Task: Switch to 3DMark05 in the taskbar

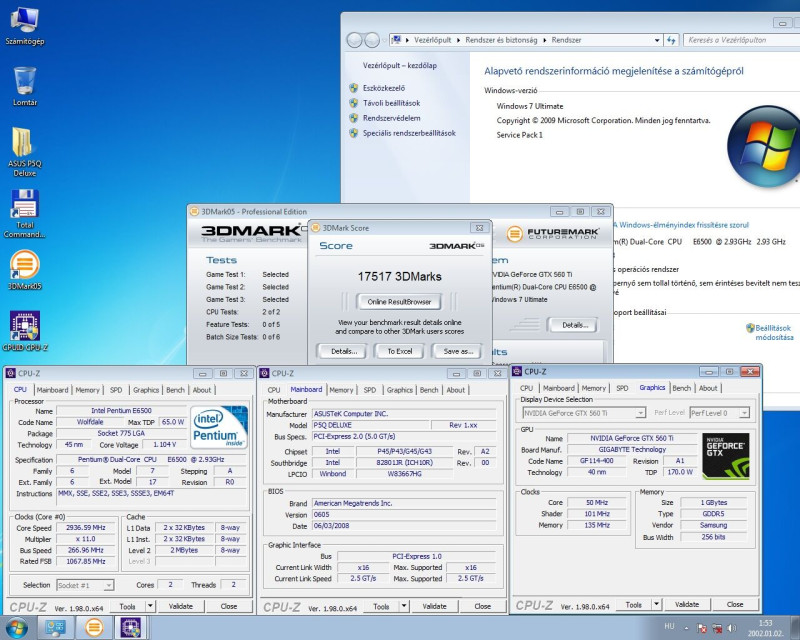Action: click(94, 628)
